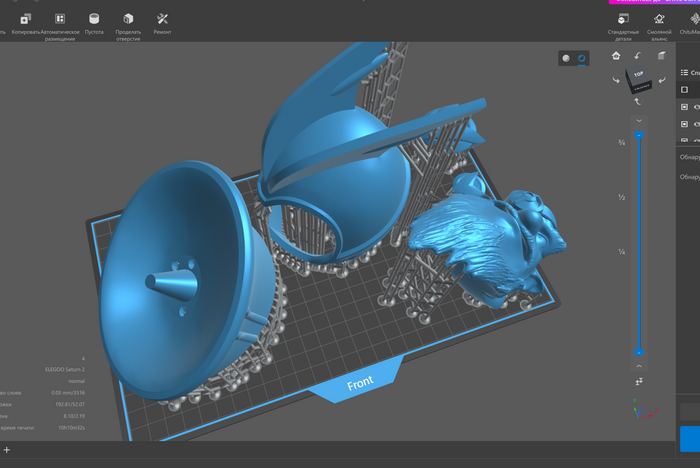This screenshot has width=700, height=468.
Task: Click the TOP face of view cube
Action: 636,75
